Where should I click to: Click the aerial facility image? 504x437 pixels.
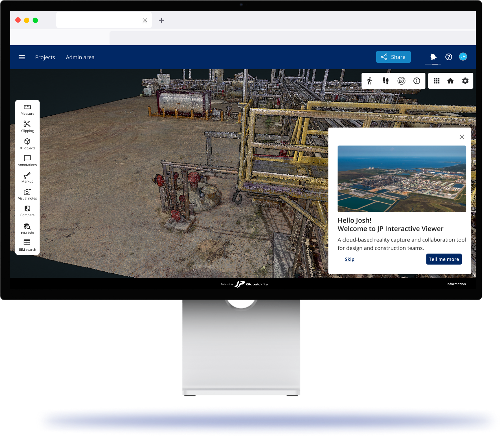coord(401,179)
